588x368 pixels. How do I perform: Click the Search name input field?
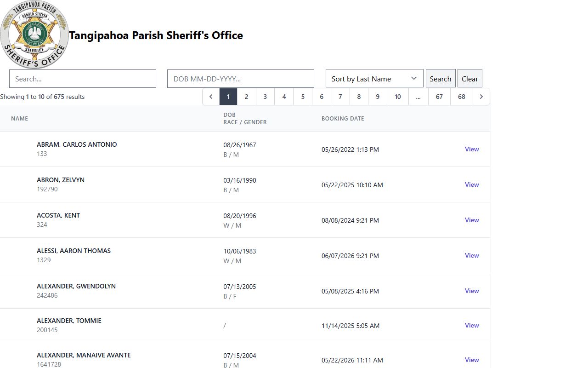pos(83,79)
